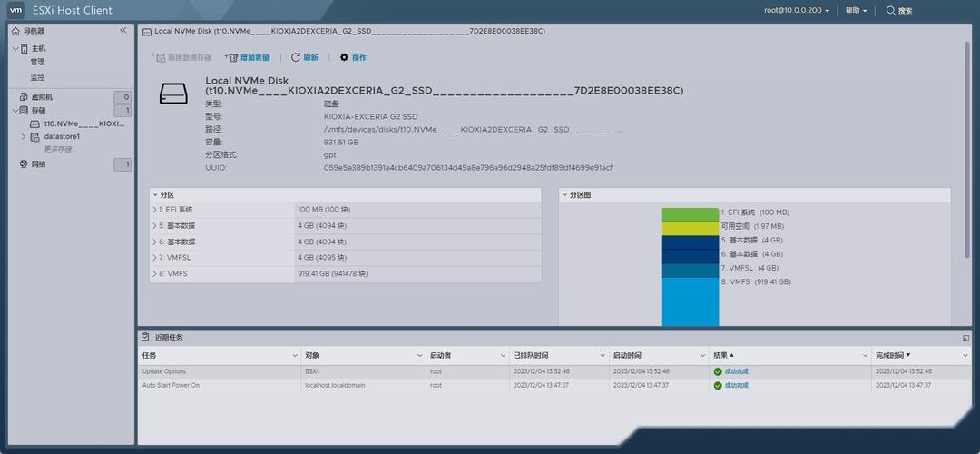Click the t10.NVMe disk icon in navigator
Image resolution: width=980 pixels, height=454 pixels.
coord(35,123)
